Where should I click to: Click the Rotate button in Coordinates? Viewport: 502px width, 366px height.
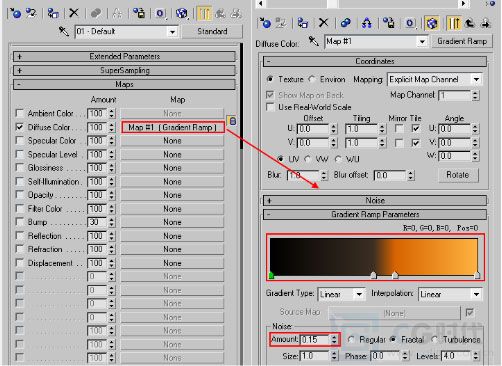coord(457,175)
